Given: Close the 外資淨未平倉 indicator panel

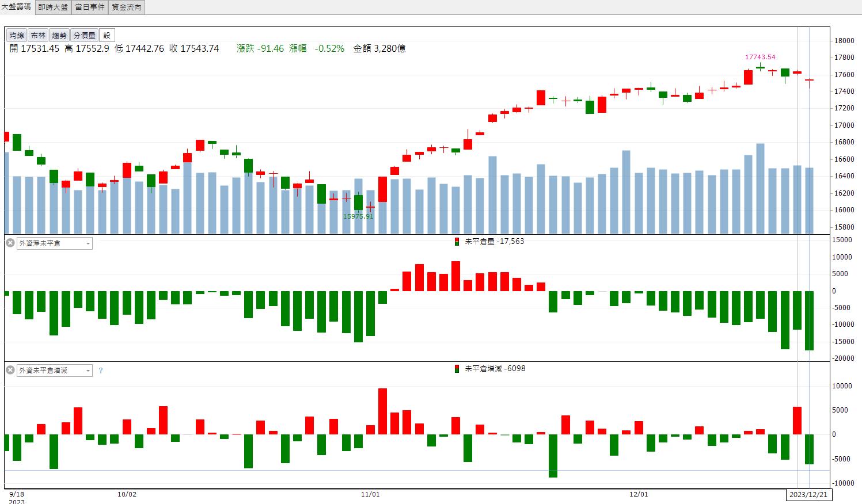Looking at the screenshot, I should (10, 243).
